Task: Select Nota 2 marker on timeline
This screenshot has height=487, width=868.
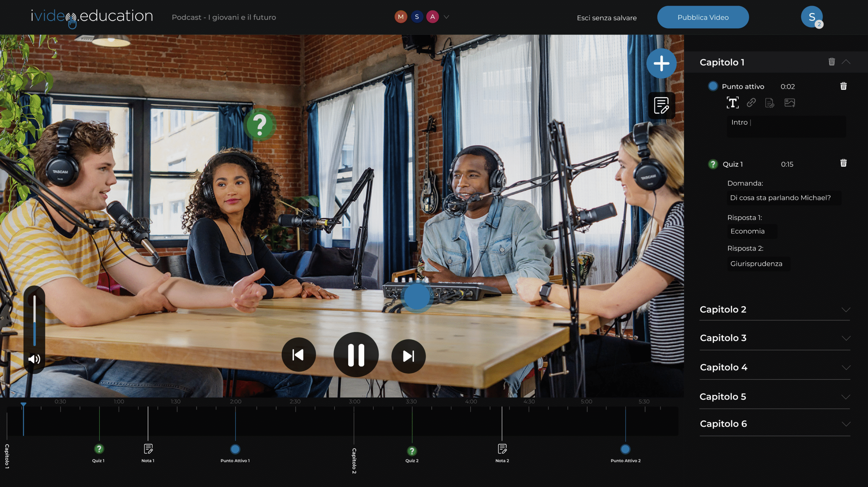Action: pyautogui.click(x=502, y=449)
